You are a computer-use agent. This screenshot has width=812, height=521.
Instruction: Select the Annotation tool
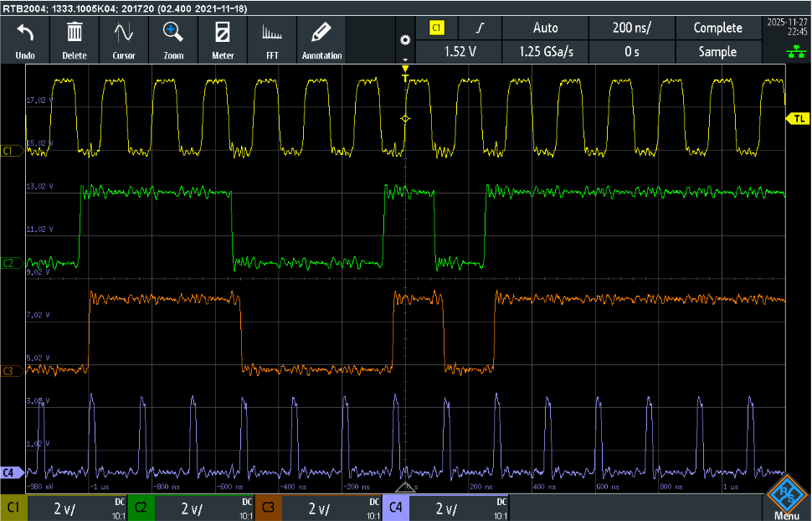[321, 38]
